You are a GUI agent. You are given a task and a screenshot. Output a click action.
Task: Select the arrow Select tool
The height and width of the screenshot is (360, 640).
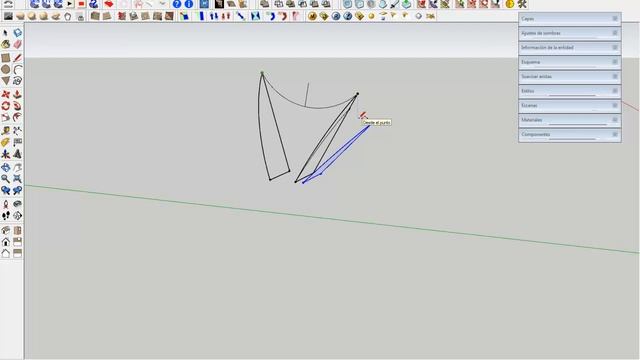[x=5, y=33]
